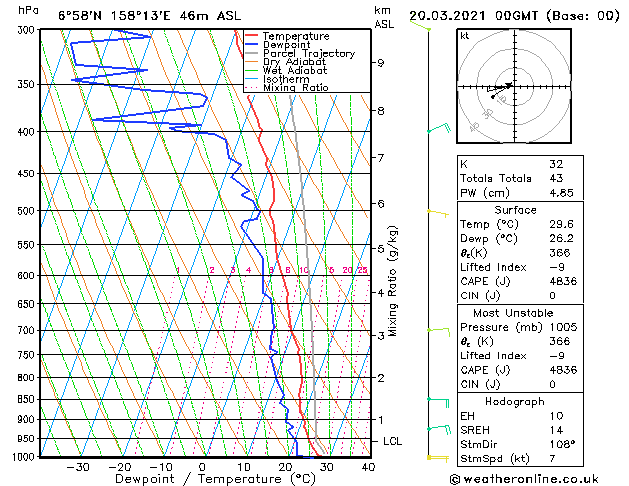Click the yellow wind barb at 500 hPa
Screen dimensions: 629x486
point(438,213)
